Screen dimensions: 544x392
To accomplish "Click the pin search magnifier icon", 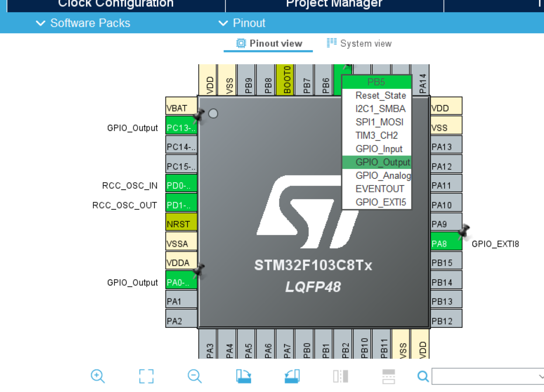I will pyautogui.click(x=423, y=376).
